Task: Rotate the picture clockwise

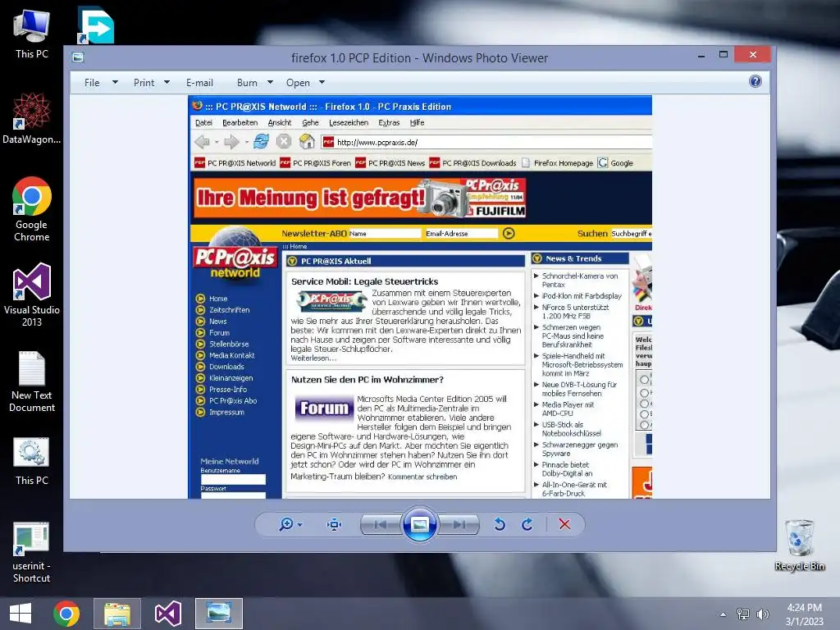Action: pos(527,524)
